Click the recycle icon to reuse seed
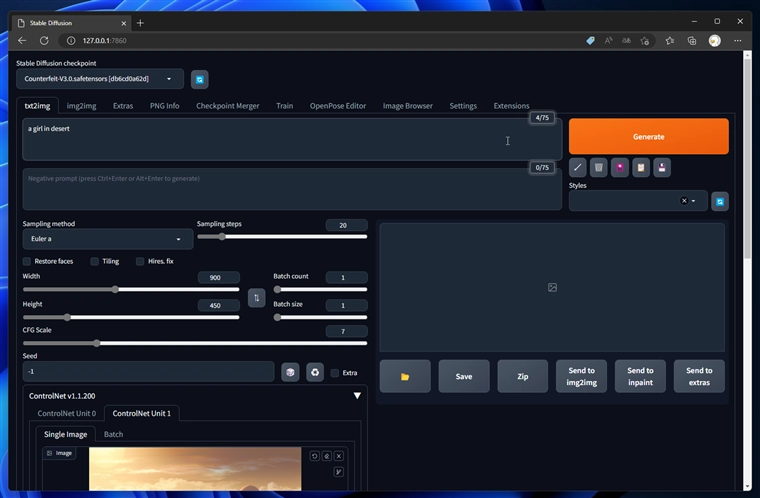The width and height of the screenshot is (760, 498). (x=314, y=372)
